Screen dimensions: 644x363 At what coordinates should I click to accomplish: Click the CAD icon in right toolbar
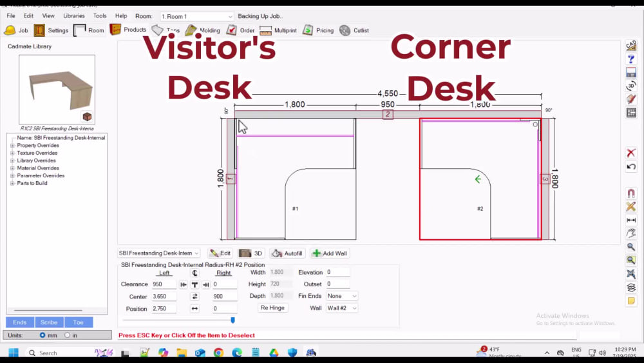click(631, 45)
